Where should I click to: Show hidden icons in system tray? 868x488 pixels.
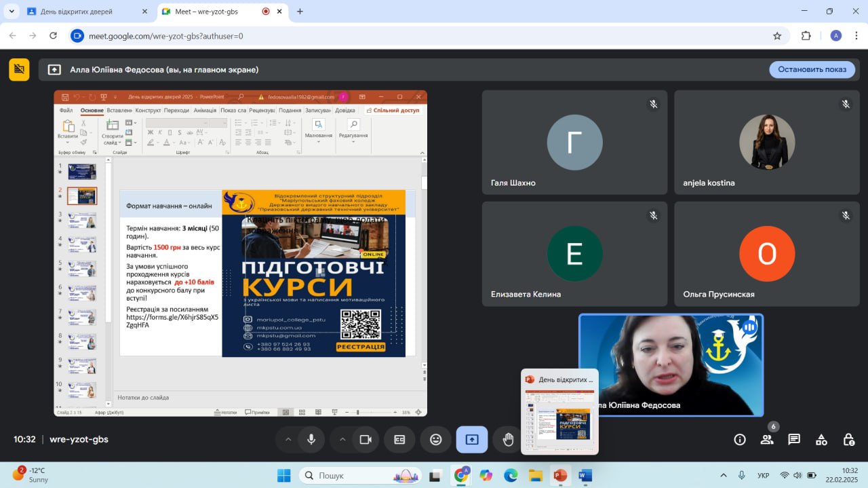pos(724,475)
